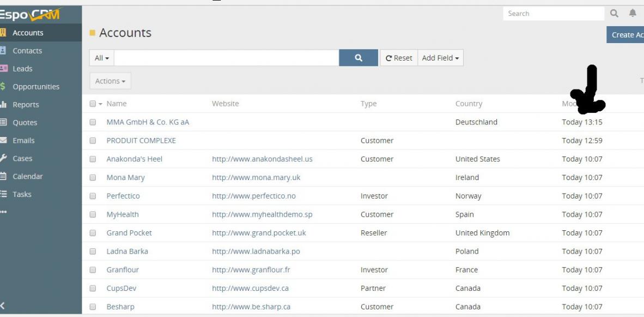Open Quotes from the sidebar menu
This screenshot has width=644, height=317.
tap(25, 123)
